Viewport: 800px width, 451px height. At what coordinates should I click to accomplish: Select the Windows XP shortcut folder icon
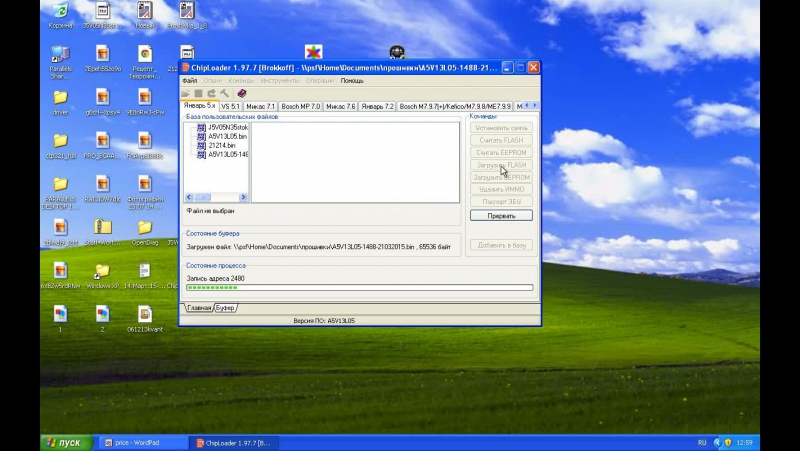102,277
